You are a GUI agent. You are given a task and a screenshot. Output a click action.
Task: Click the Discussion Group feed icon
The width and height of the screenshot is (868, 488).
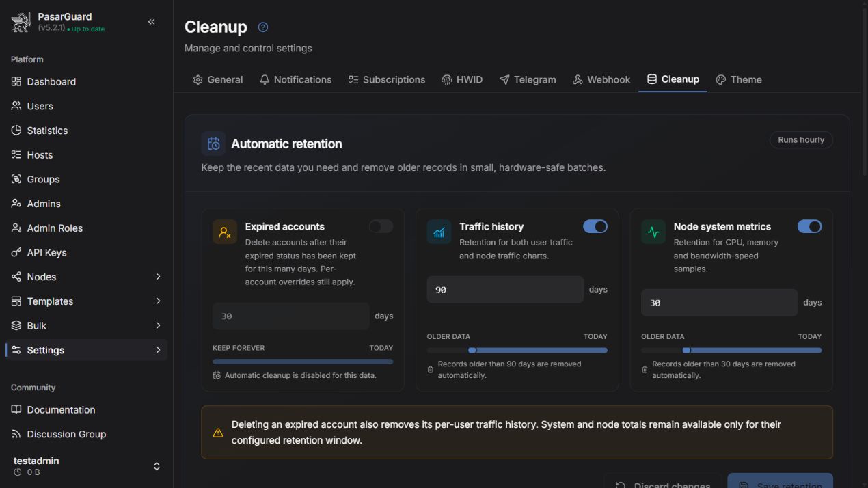tap(16, 434)
